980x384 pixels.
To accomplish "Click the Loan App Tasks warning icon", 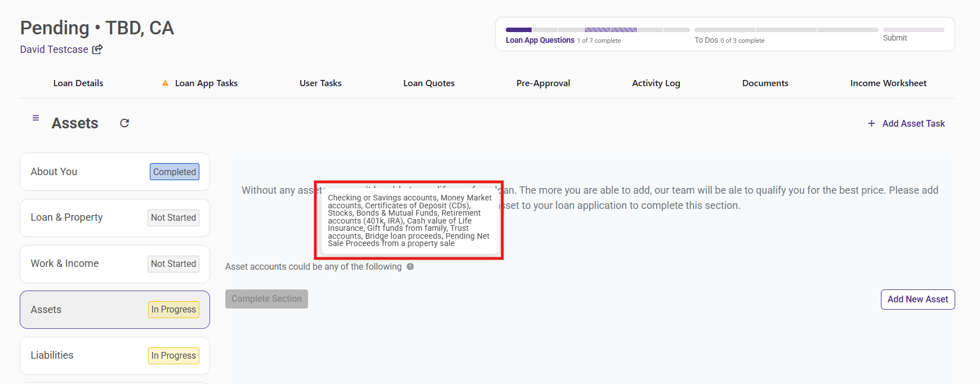I will click(165, 83).
